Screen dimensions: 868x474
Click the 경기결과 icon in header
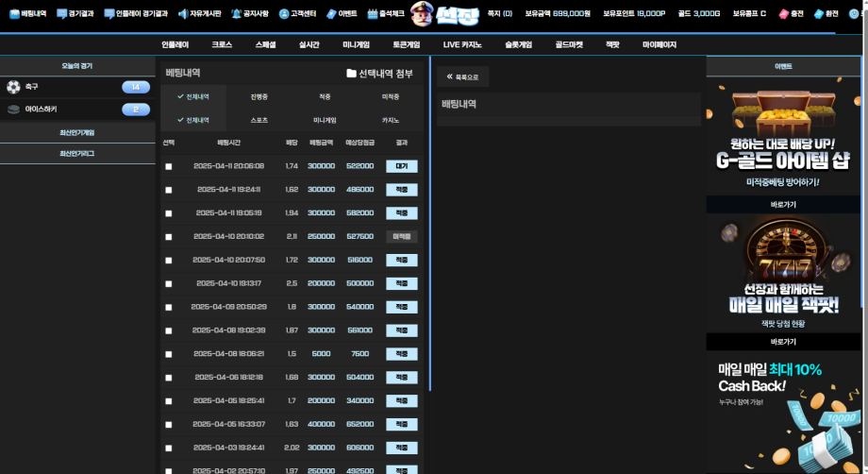pyautogui.click(x=62, y=13)
